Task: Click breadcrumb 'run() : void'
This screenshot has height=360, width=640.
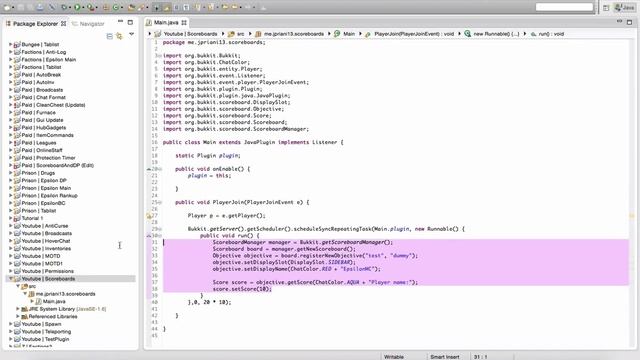Action: tap(551, 34)
